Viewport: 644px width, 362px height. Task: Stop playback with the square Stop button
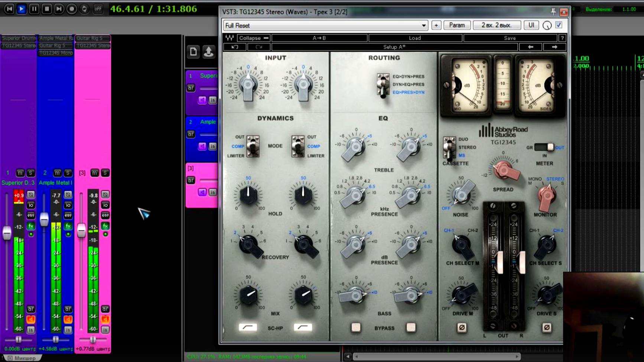click(x=47, y=9)
